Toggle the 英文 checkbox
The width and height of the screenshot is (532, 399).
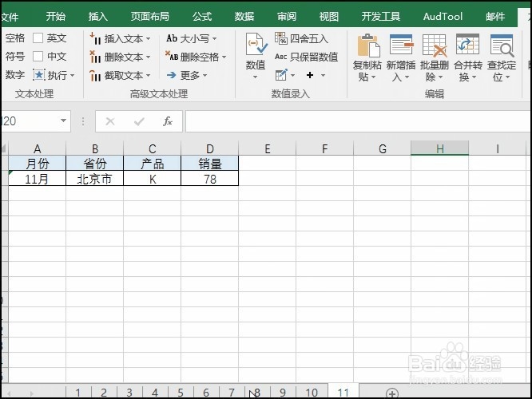pyautogui.click(x=38, y=38)
